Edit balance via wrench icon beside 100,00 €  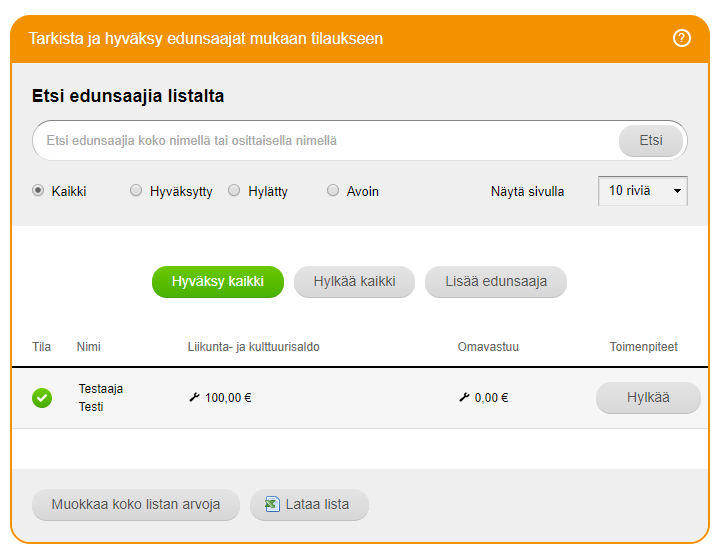point(194,397)
